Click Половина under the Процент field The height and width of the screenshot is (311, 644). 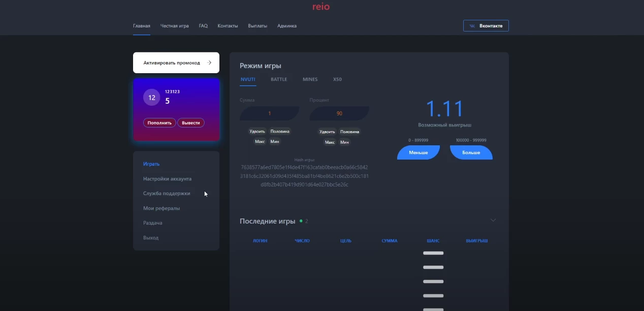point(349,131)
